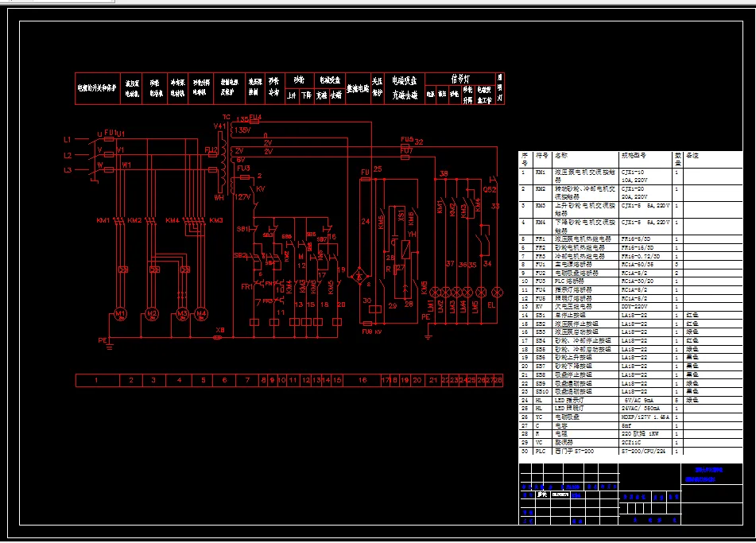Screen dimensions: 756x543
Task: Click the 'CJX1-20 20A, 220V' spec cell
Action: tap(646, 193)
